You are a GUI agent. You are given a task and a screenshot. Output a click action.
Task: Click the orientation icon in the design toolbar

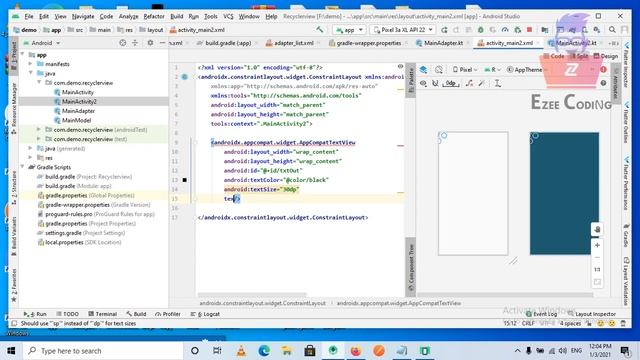click(x=439, y=70)
